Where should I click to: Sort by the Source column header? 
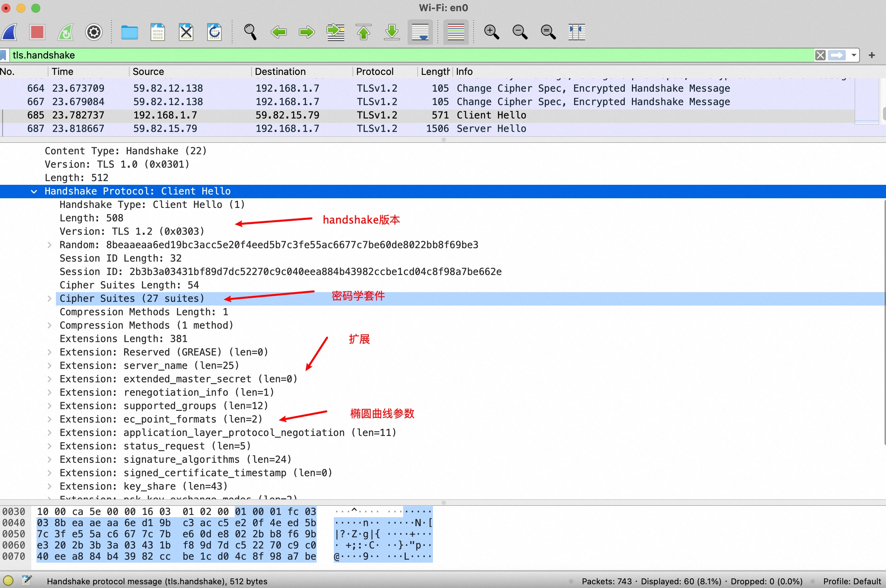point(190,72)
